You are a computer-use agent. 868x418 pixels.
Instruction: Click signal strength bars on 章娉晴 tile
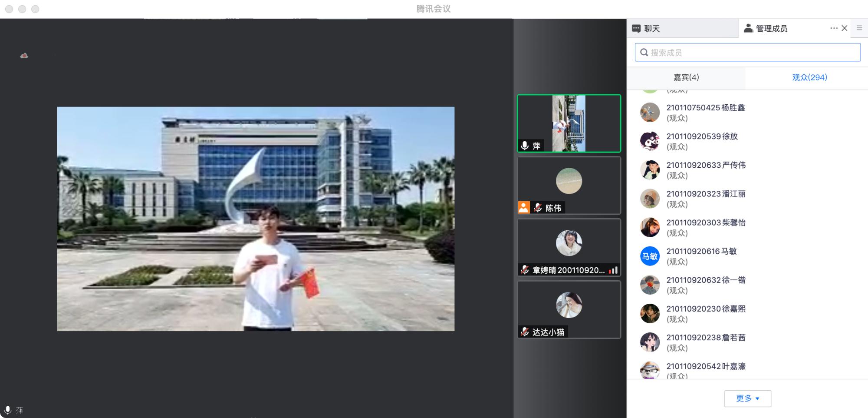pos(613,270)
